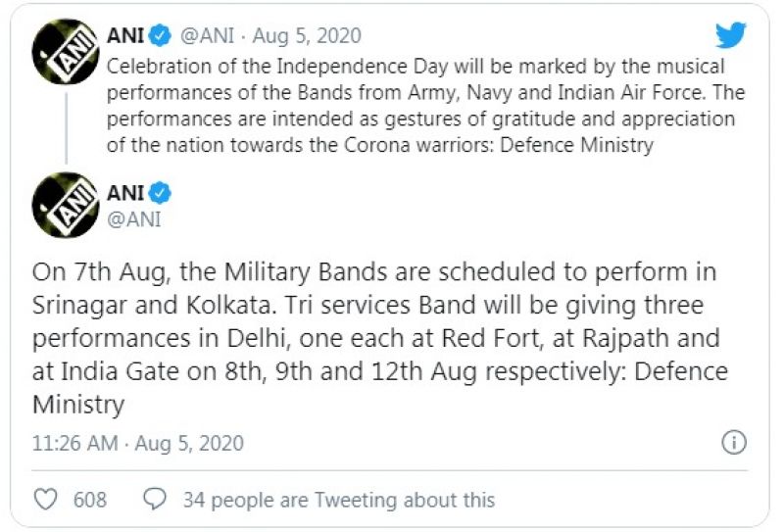Like the tweet with the heart icon

pyautogui.click(x=46, y=499)
